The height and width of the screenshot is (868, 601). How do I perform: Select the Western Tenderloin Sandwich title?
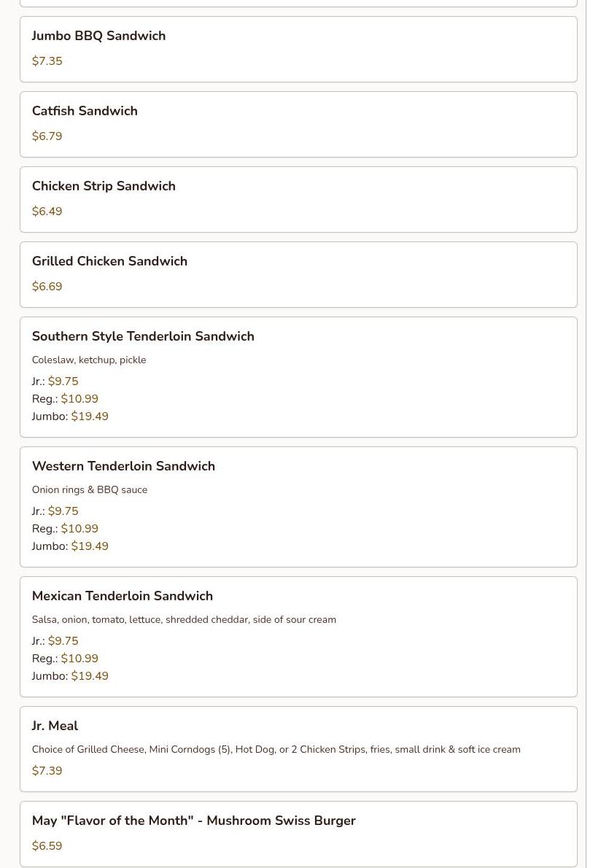[x=123, y=466]
